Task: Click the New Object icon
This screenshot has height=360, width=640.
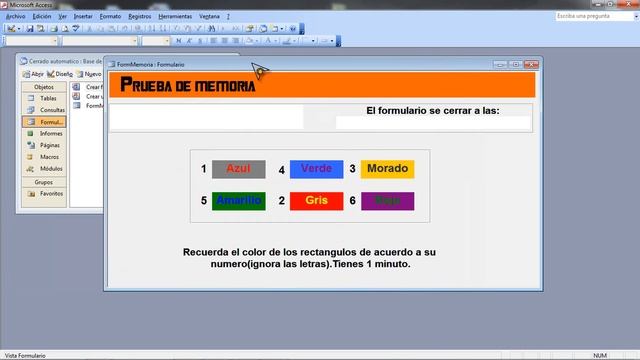Action: point(275,29)
